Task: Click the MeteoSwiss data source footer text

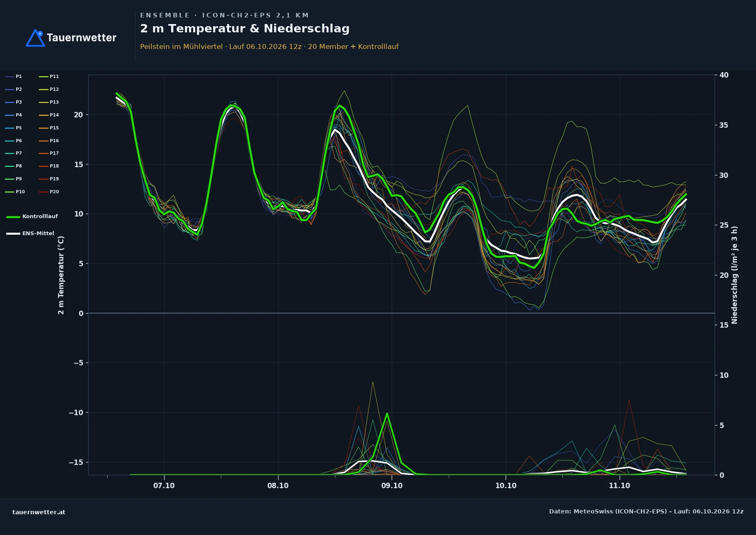Action: [x=646, y=511]
